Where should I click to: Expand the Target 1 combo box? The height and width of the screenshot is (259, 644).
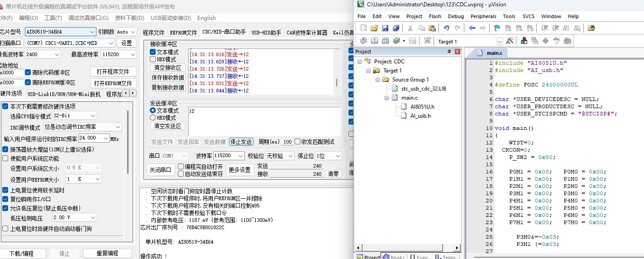click(500, 42)
